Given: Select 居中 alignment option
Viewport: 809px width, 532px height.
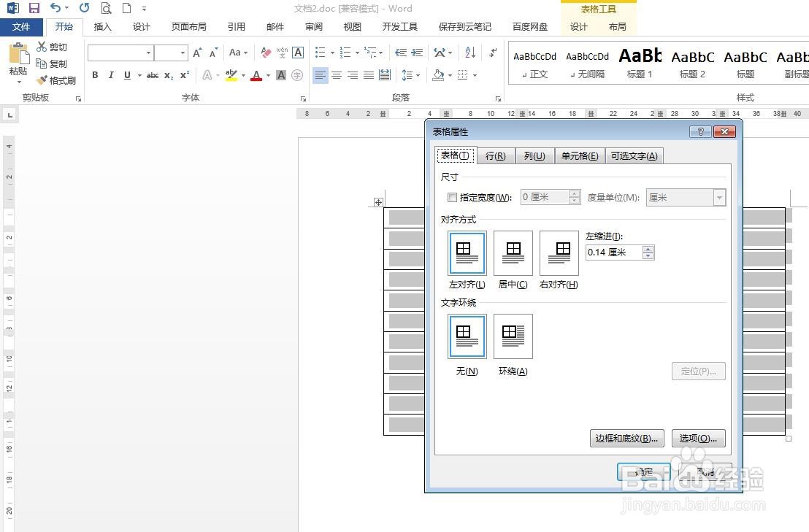Looking at the screenshot, I should 513,253.
